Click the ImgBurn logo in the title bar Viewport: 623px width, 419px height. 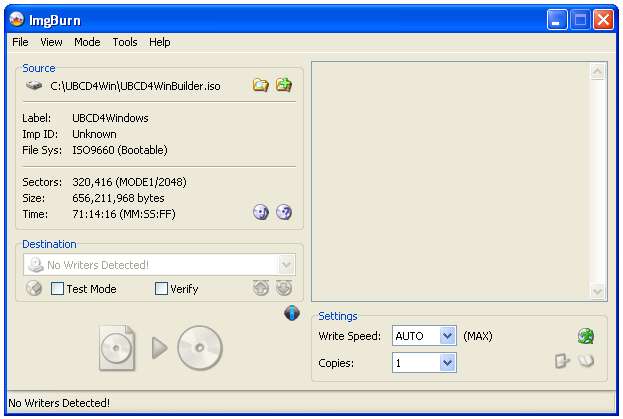click(x=17, y=19)
